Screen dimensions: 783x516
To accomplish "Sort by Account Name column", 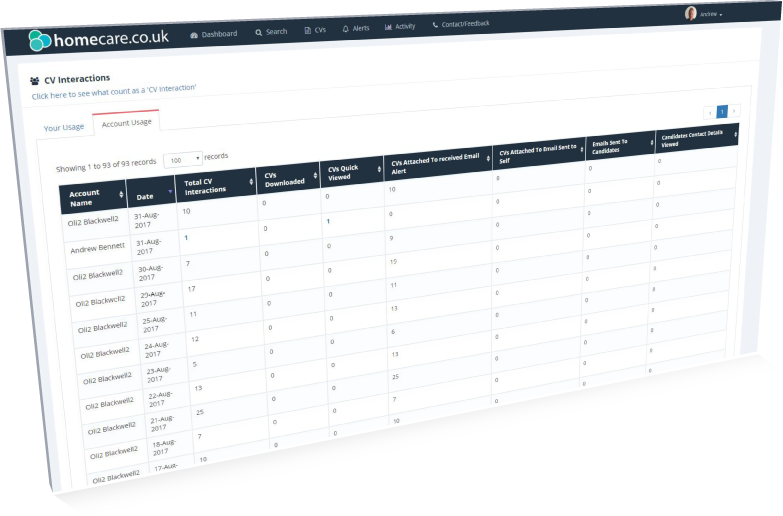I will (93, 198).
